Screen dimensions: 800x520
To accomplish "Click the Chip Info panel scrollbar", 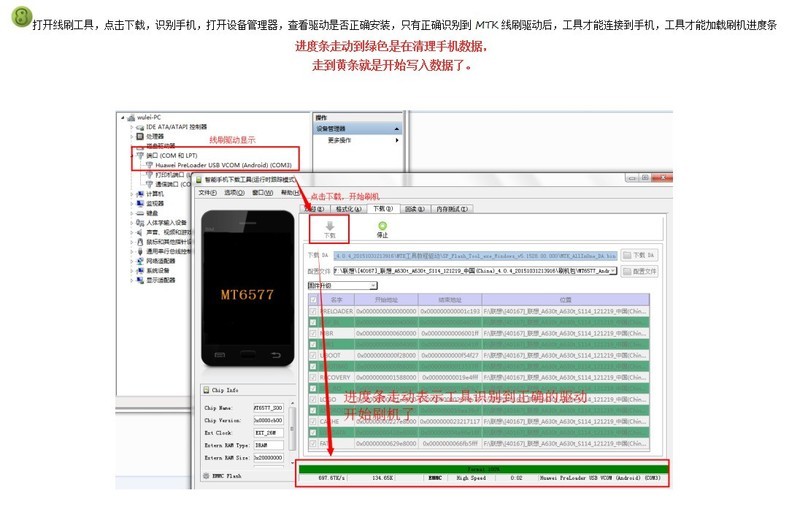I will click(x=292, y=431).
